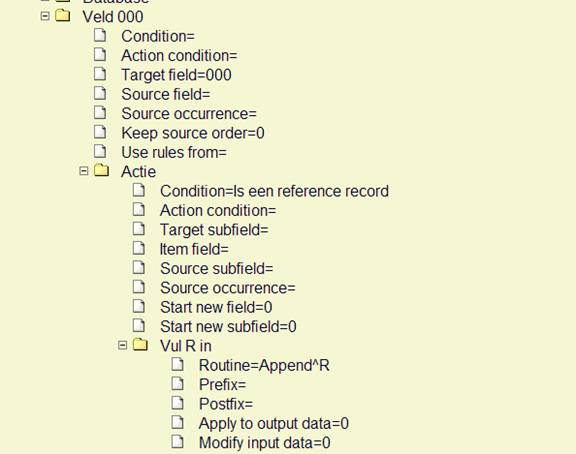576x454 pixels.
Task: Select the Start new subfield=0 entry
Action: click(228, 327)
